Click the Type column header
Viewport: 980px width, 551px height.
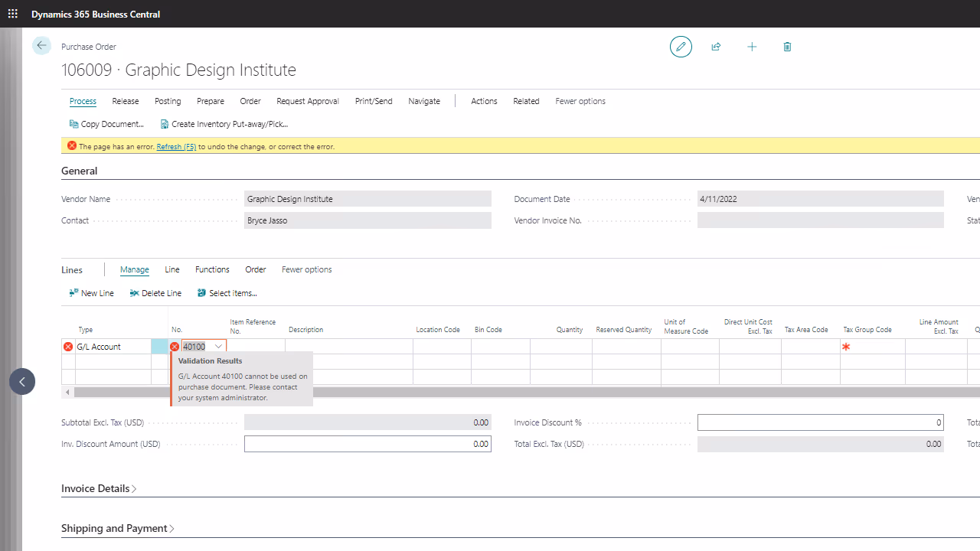(x=86, y=330)
